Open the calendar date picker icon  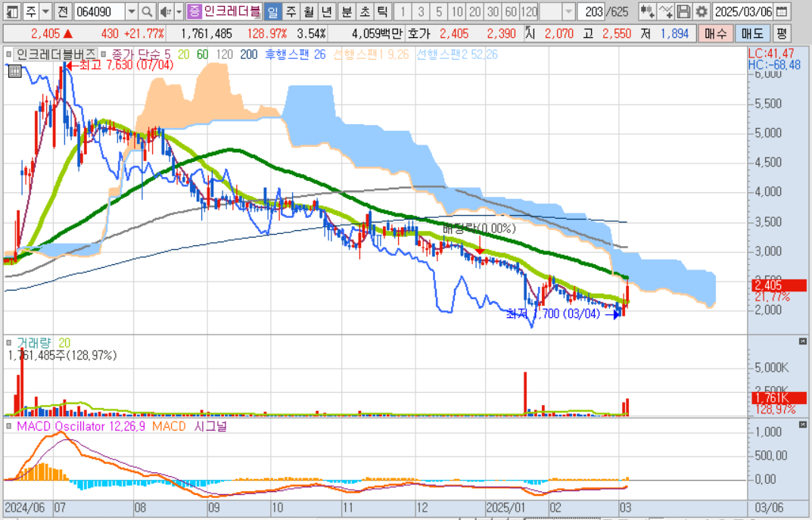point(782,11)
